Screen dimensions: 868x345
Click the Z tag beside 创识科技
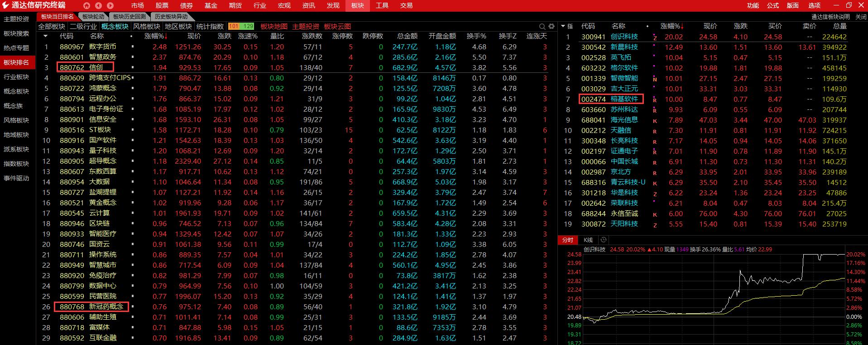(655, 38)
